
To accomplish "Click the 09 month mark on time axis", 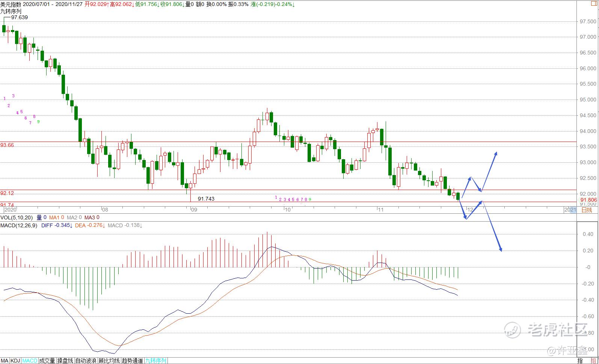I will pyautogui.click(x=194, y=210).
